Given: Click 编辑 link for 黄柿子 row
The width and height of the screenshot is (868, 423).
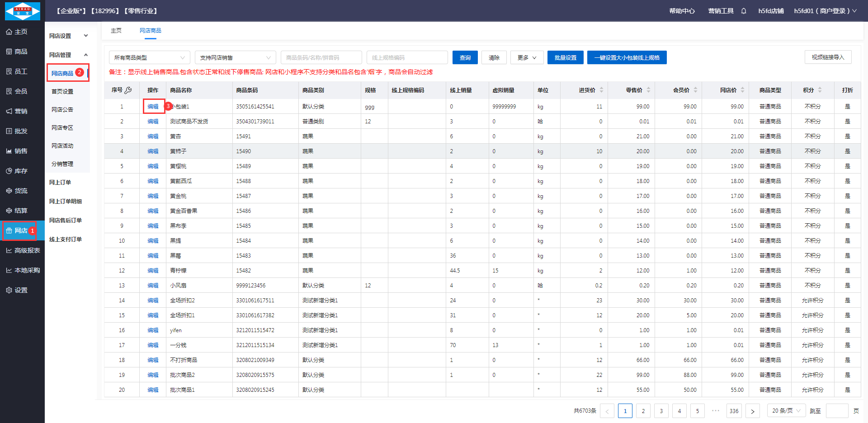Looking at the screenshot, I should click(x=153, y=151).
